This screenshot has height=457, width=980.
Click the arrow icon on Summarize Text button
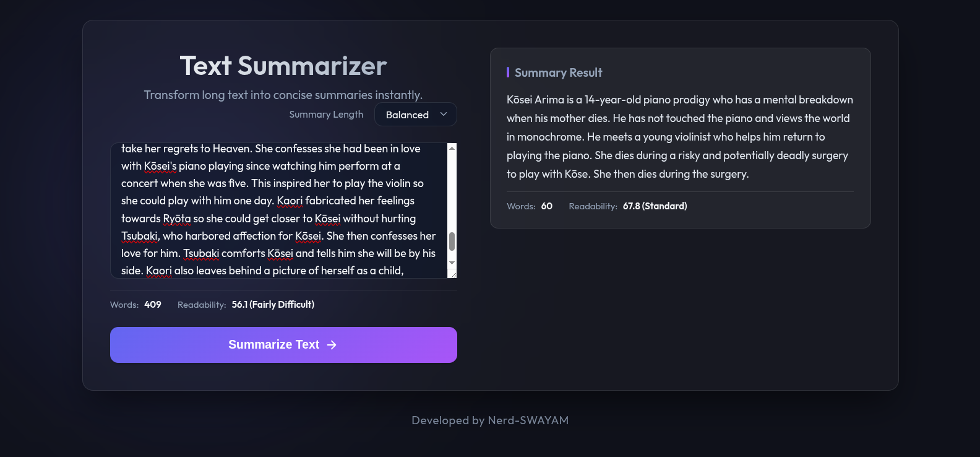pos(332,345)
